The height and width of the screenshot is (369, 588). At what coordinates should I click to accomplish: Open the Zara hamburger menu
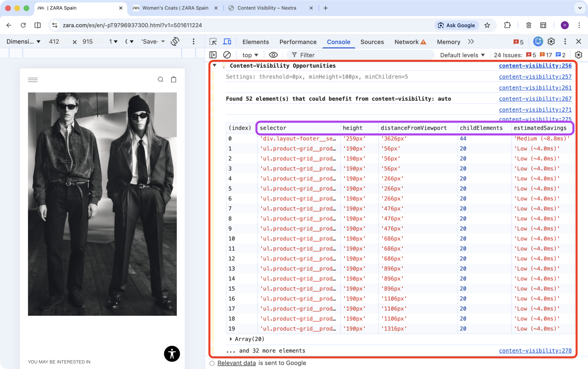point(33,80)
